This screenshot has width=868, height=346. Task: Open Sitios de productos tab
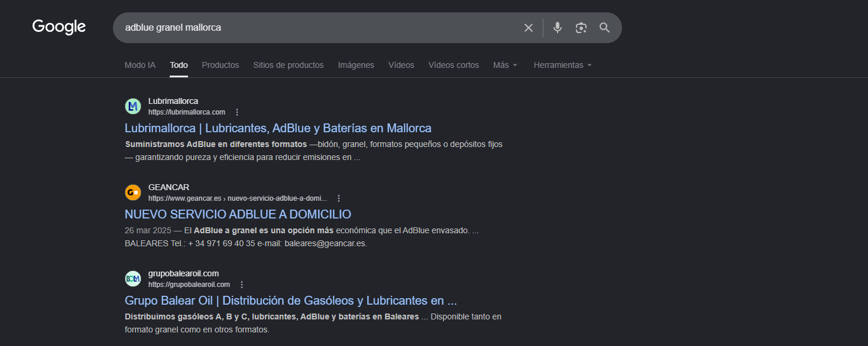(289, 65)
